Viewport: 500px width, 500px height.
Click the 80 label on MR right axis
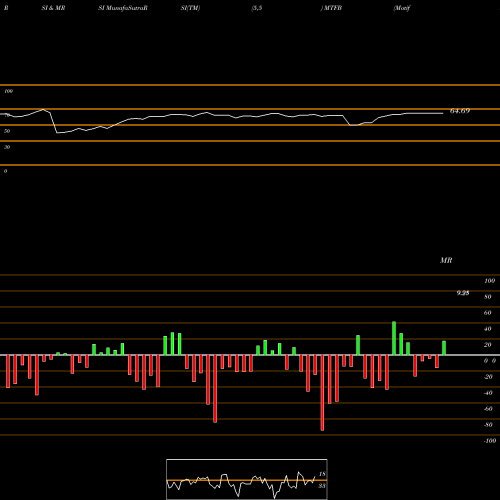point(488,297)
